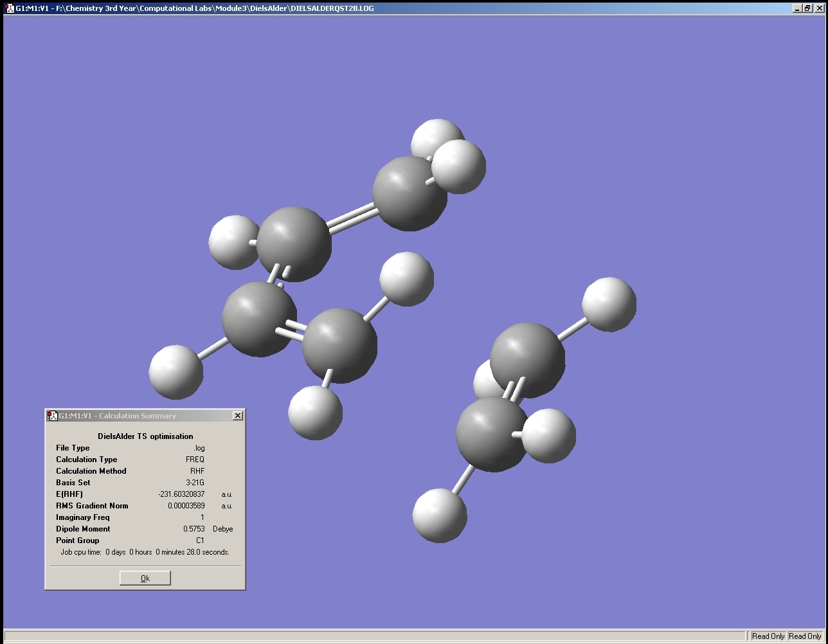Restore down the main molecule window
This screenshot has height=644, width=828.
(x=807, y=8)
